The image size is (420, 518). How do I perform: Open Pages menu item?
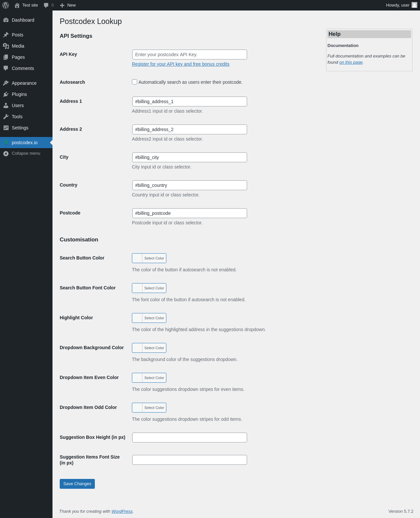26,57
